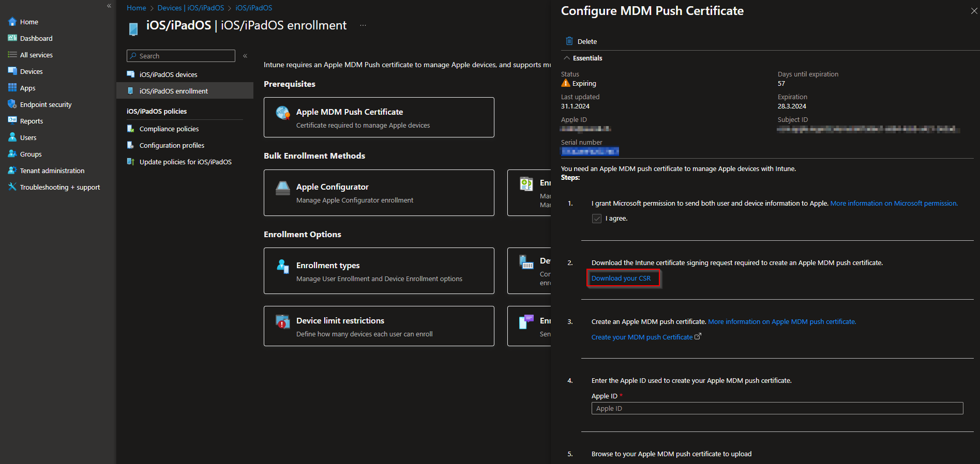Click Devices | iOS/iPadOS breadcrumb link
The height and width of the screenshot is (464, 980).
[x=191, y=8]
